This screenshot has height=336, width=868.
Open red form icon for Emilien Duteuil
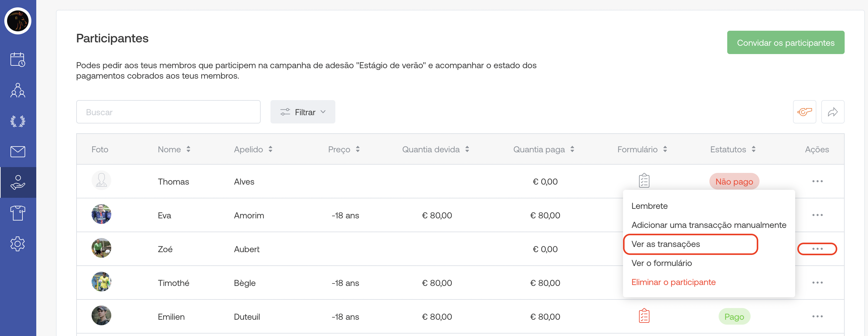[644, 316]
